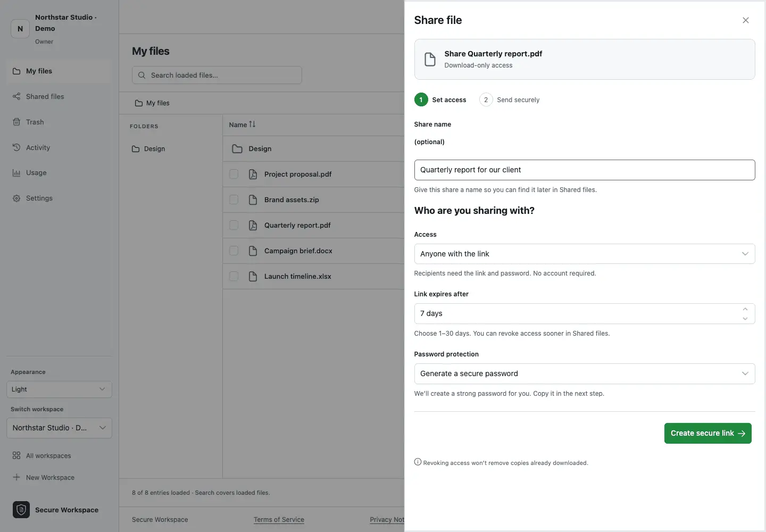Open the Privacy Notice link
Screen dimensions: 766x532
pos(387,520)
